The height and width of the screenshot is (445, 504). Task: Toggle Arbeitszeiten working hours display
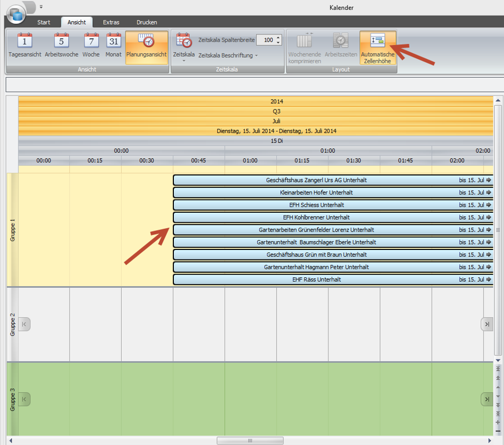tap(341, 46)
